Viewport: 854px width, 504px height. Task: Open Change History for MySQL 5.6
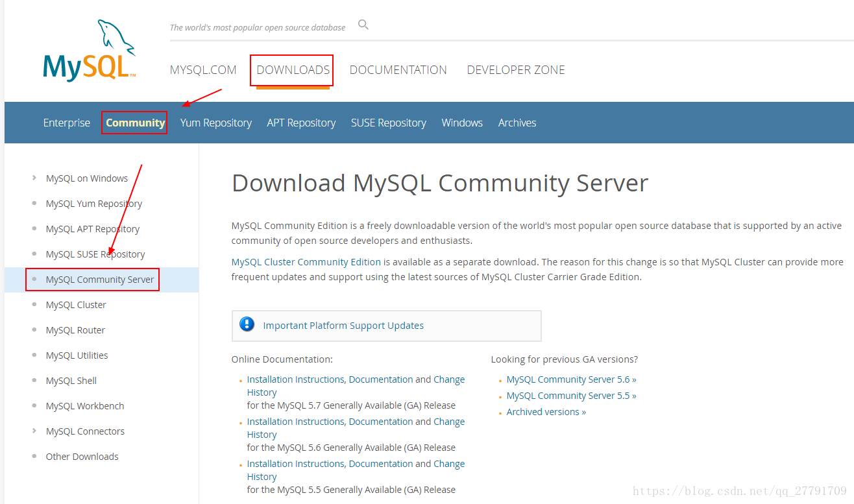click(x=356, y=428)
